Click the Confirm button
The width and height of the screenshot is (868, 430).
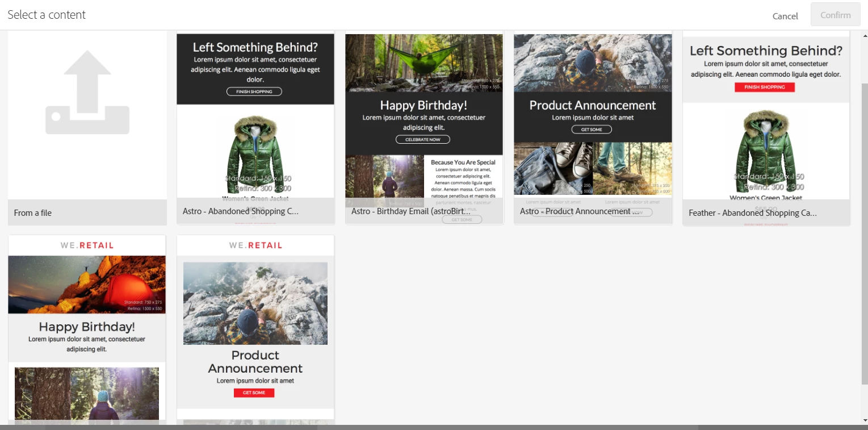835,15
